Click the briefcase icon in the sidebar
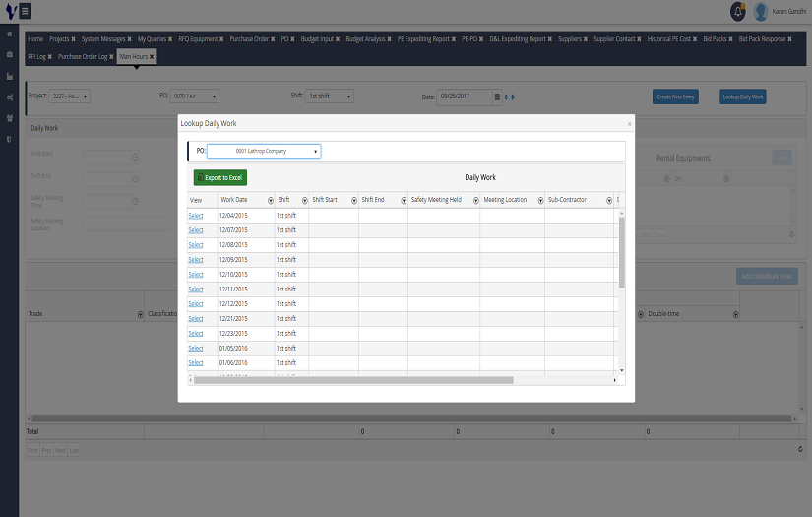The image size is (812, 517). pos(9,54)
